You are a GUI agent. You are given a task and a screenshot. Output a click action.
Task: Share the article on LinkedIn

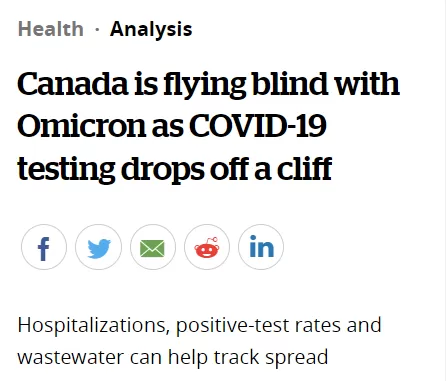pyautogui.click(x=261, y=247)
